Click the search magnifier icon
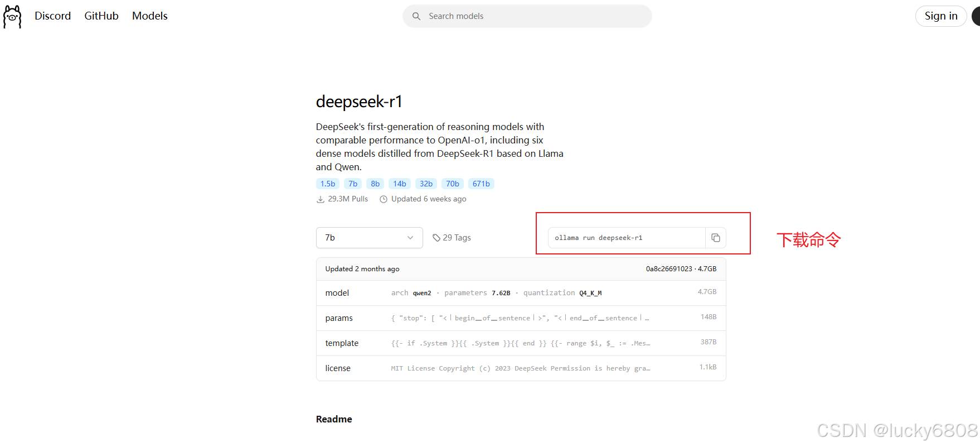The height and width of the screenshot is (447, 980). [416, 16]
